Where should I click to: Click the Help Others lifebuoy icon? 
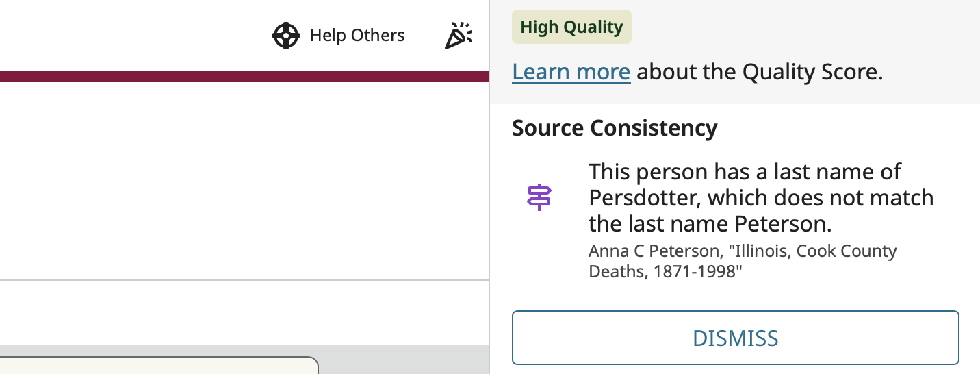tap(285, 36)
